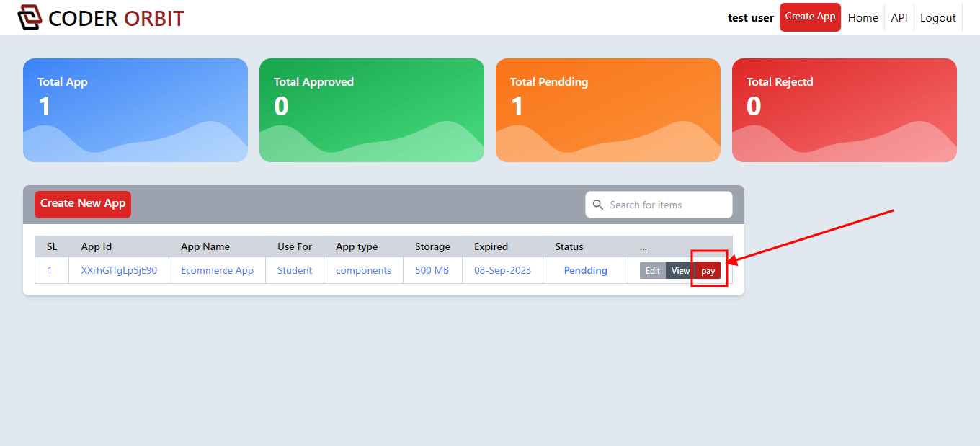Click the Total Pendding orange card
The width and height of the screenshot is (980, 446).
tap(608, 110)
